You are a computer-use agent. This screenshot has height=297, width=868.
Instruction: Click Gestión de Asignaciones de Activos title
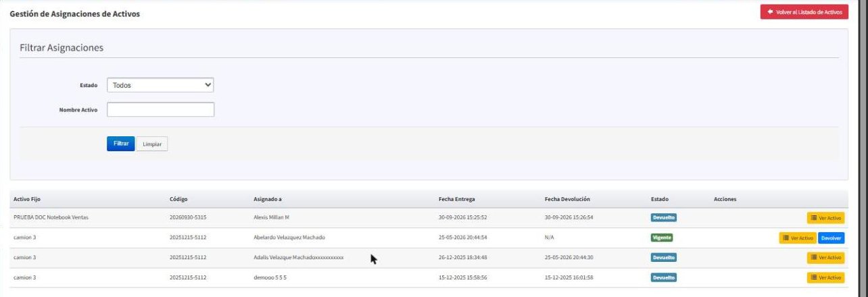point(75,14)
